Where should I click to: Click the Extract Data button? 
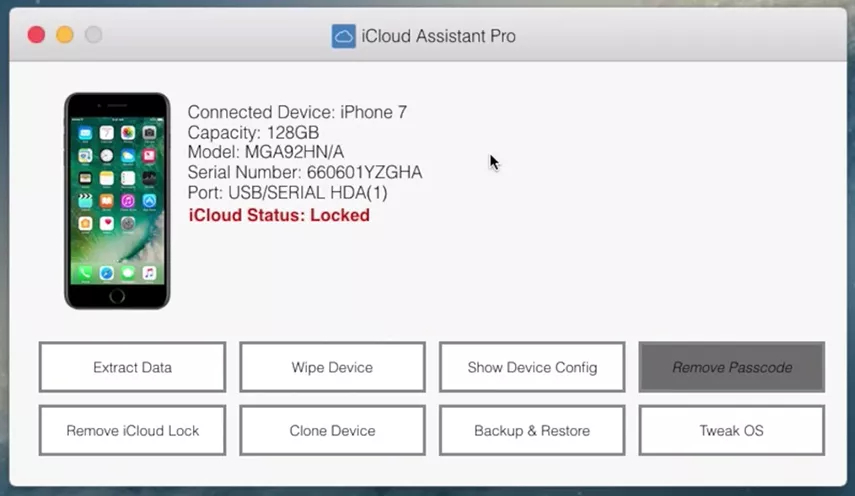132,367
